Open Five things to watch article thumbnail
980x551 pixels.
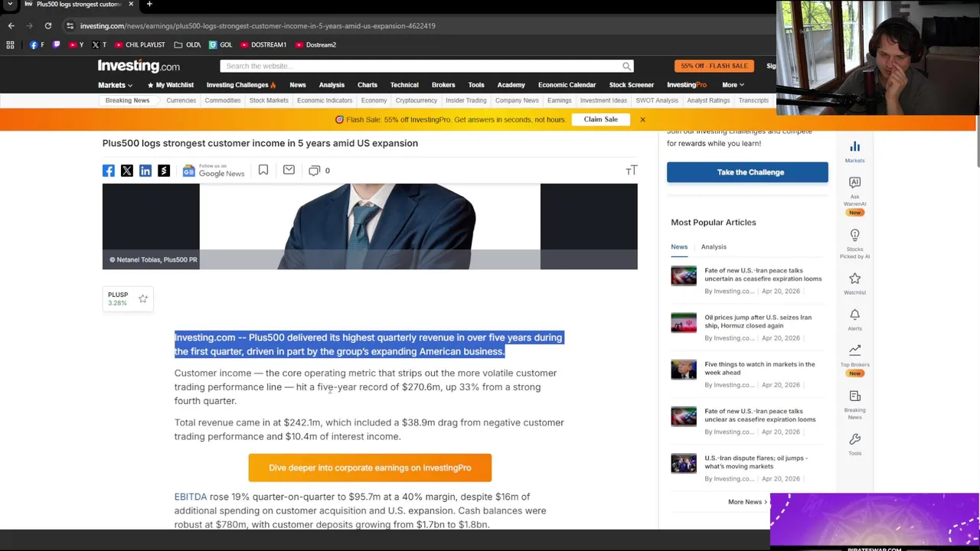coord(684,370)
